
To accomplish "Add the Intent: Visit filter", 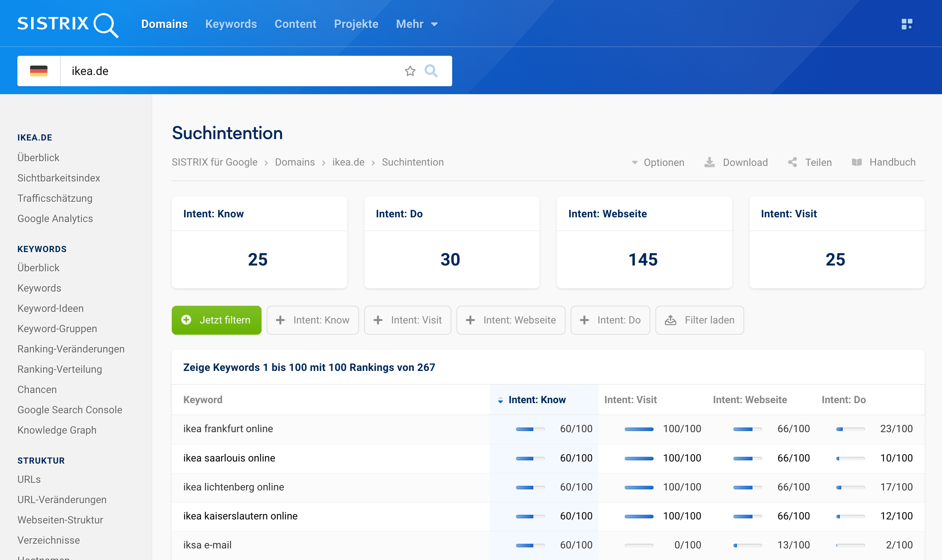I will tap(408, 320).
